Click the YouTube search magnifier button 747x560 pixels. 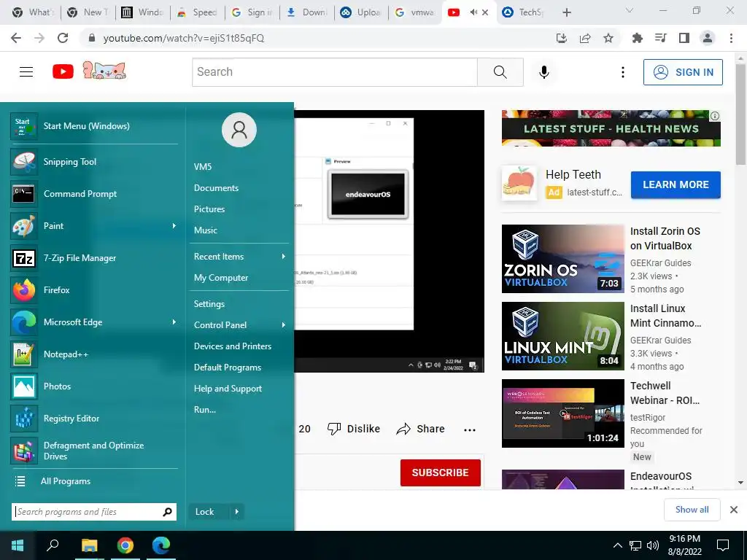pos(500,72)
